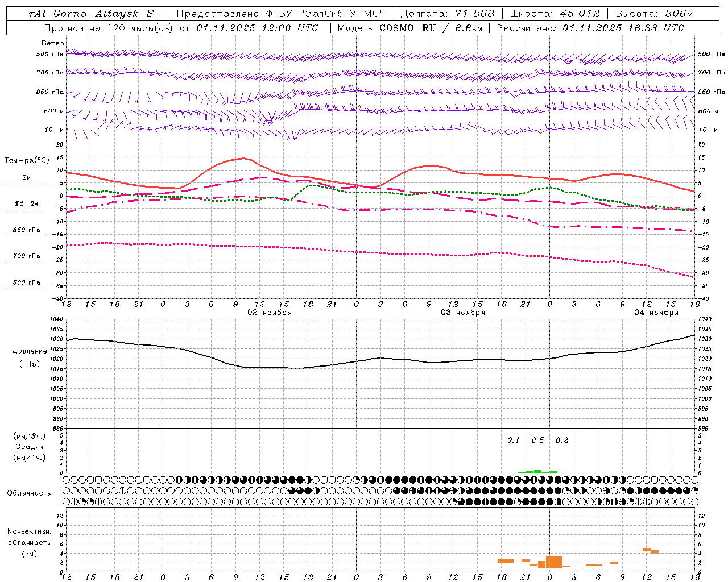The width and height of the screenshot is (728, 582).
Task: Click the precipitation amount value 0.2
Action: click(x=562, y=440)
